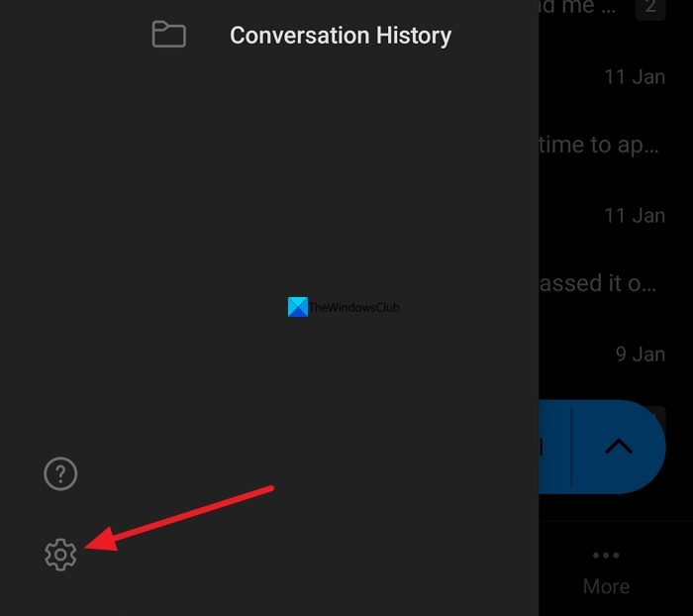
Task: Click TheWindowsClub blue logo icon
Action: pos(298,307)
